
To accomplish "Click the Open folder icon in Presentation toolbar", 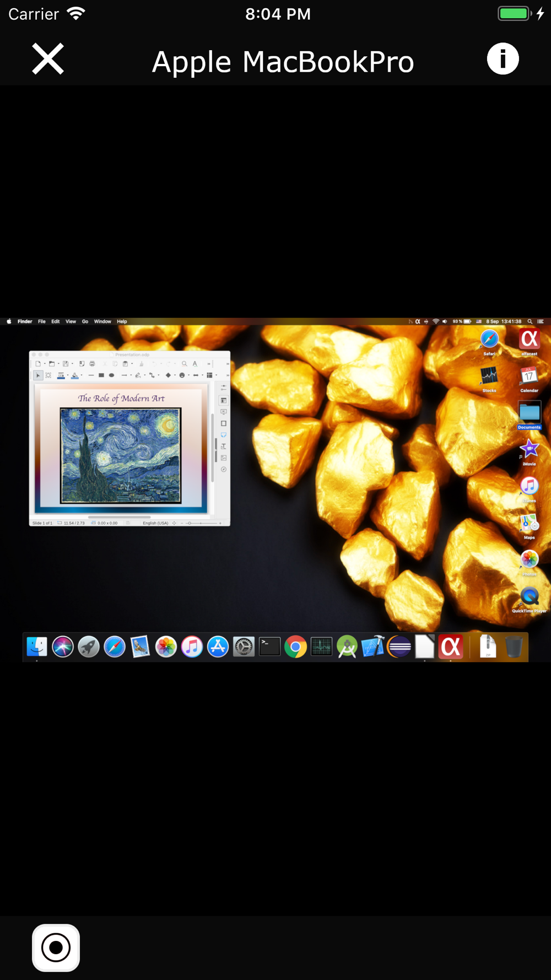I will click(51, 364).
